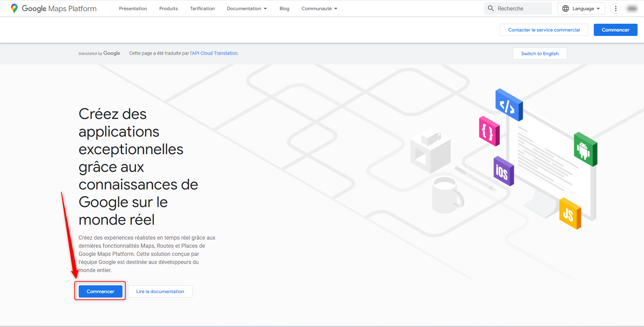Click the Google Maps Platform logo pin
644x327 pixels.
pos(14,8)
